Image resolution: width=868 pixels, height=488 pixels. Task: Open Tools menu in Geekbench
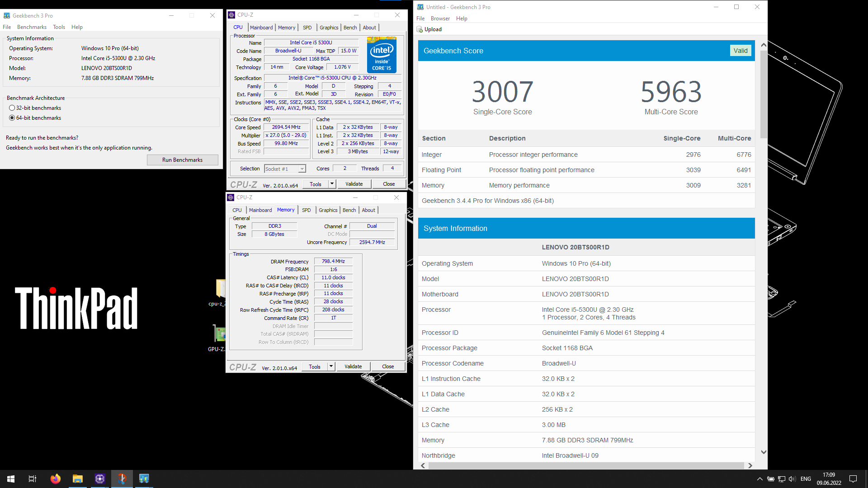pyautogui.click(x=59, y=27)
